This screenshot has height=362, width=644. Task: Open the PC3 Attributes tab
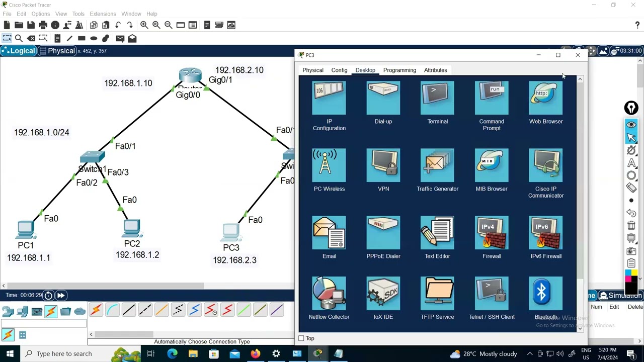coord(435,70)
